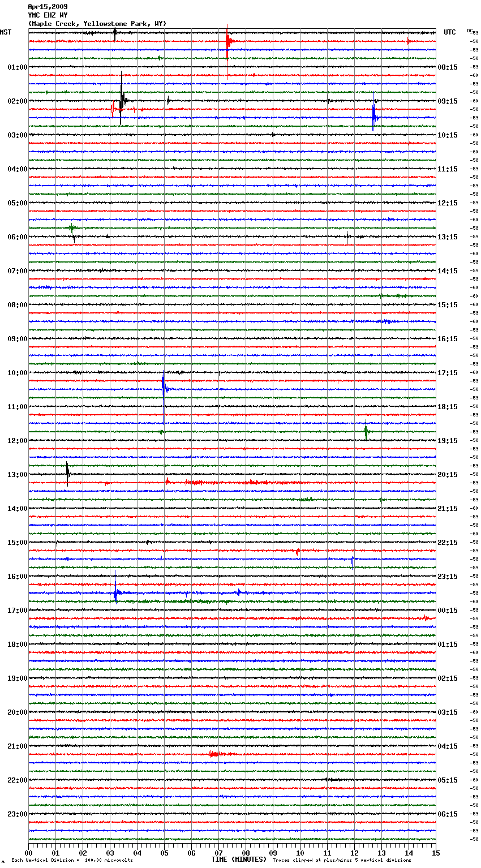Click the '16:00' MST hour label
Image resolution: width=481 pixels, height=868 pixels.
coord(18,577)
